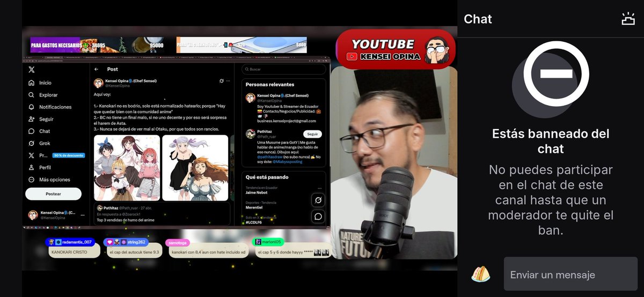644x297 pixels.
Task: Click samotoga username in overlay chat
Action: tap(178, 243)
